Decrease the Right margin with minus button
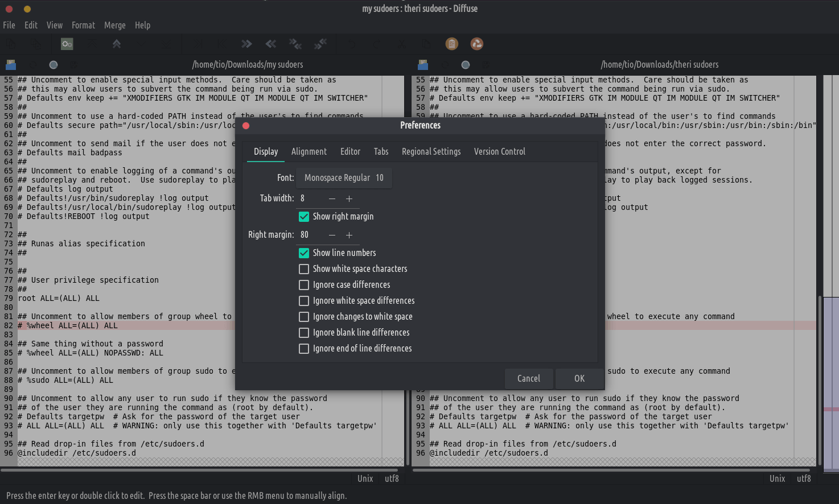This screenshot has width=839, height=504. click(x=332, y=235)
